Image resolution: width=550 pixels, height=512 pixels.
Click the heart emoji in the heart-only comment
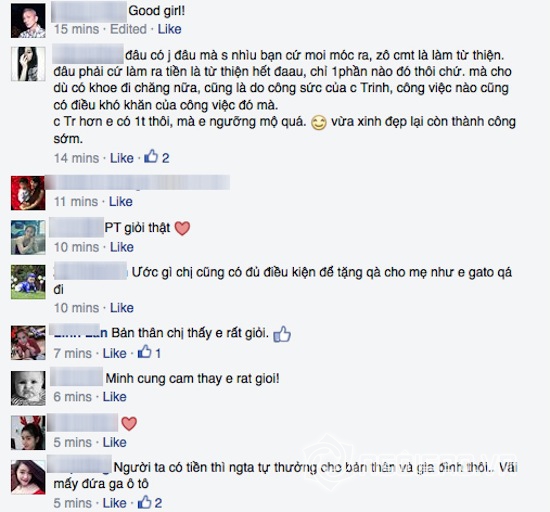129,424
